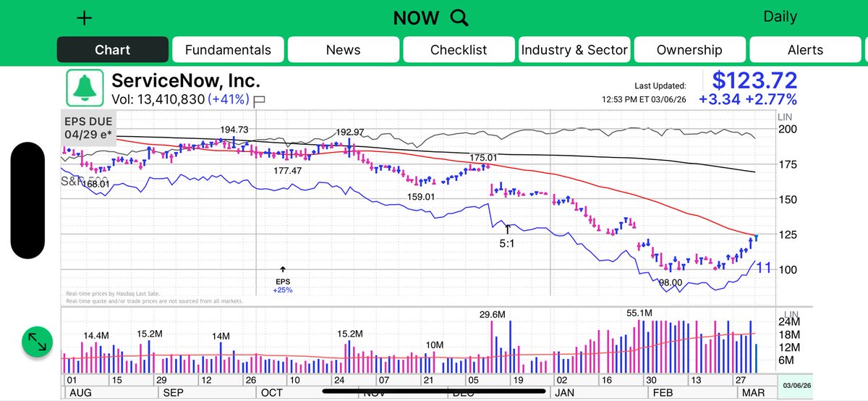Toggle the price LIN scale label
Screen dimensions: 868x401
tap(786, 117)
